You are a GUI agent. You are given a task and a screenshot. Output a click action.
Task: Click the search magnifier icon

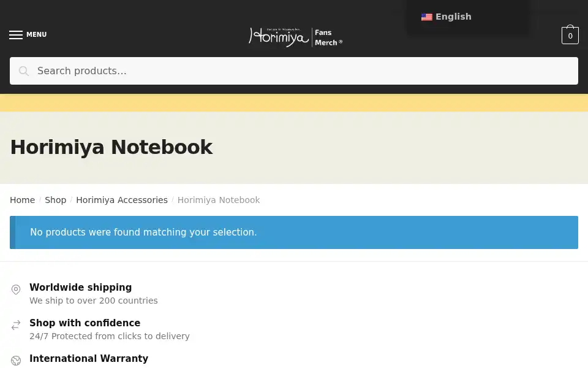click(x=24, y=71)
